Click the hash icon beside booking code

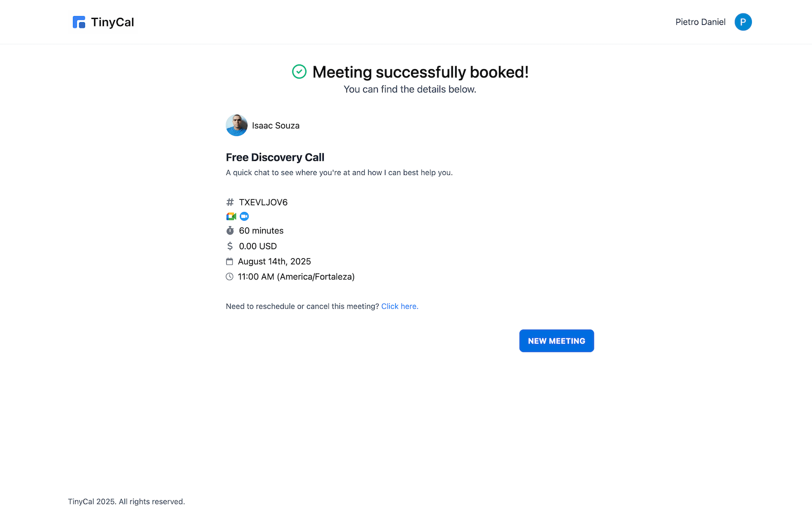coord(230,202)
